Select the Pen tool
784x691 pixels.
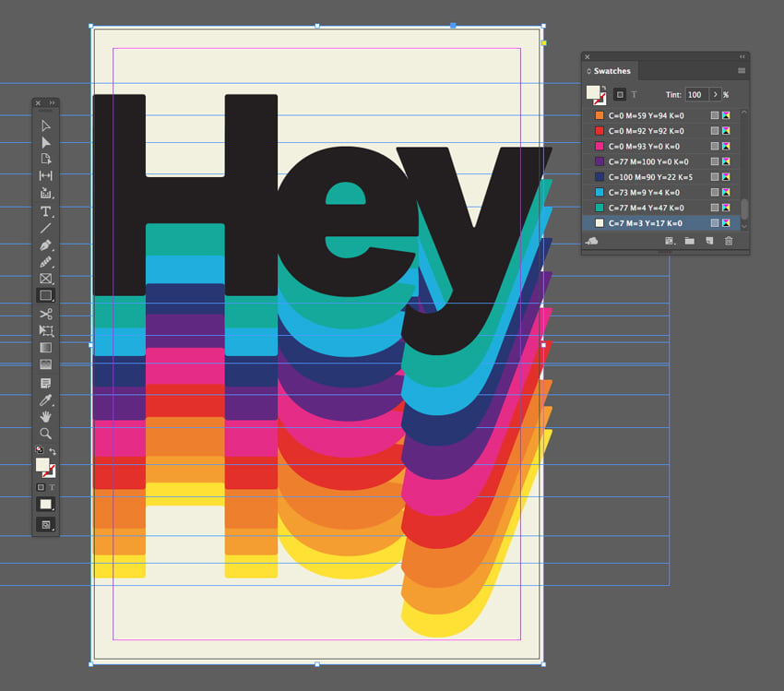[45, 245]
